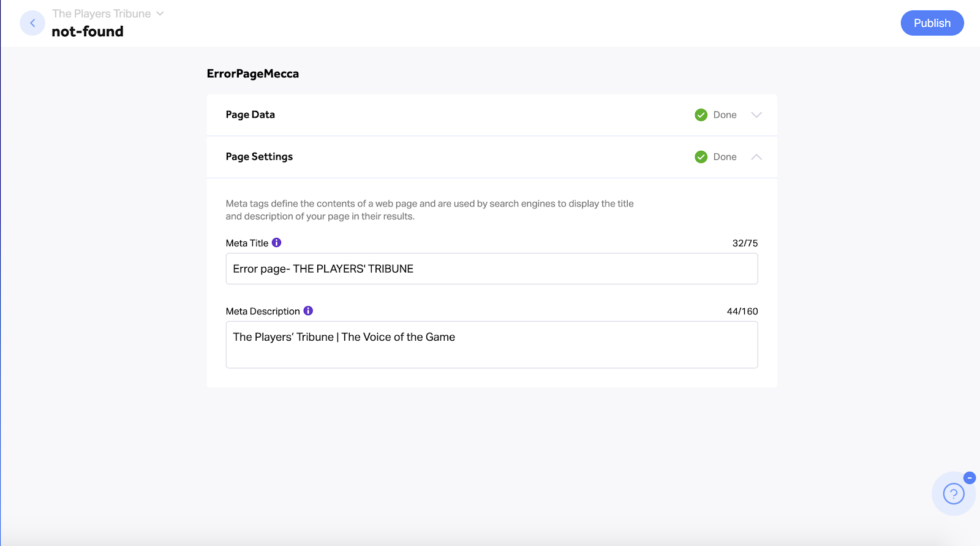Click the not-found page title
The width and height of the screenshot is (980, 546).
tap(88, 31)
